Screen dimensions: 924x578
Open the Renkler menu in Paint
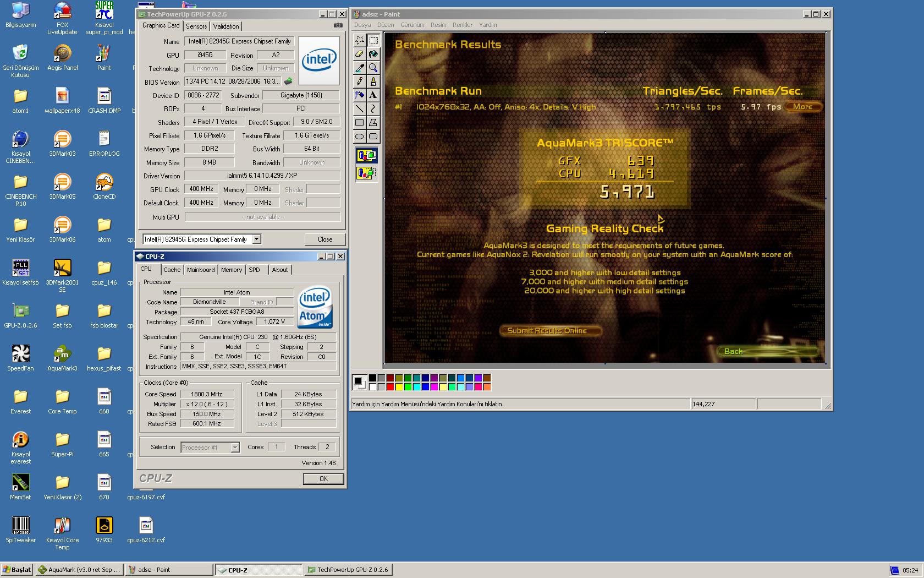(463, 25)
